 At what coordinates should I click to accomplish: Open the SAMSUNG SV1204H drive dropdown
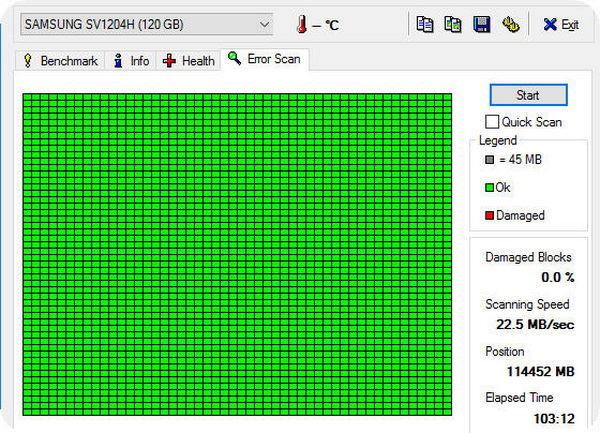click(x=264, y=23)
